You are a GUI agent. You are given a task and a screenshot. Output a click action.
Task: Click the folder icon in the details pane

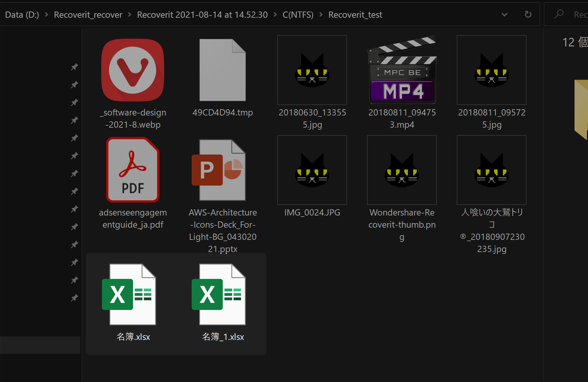pos(581,110)
